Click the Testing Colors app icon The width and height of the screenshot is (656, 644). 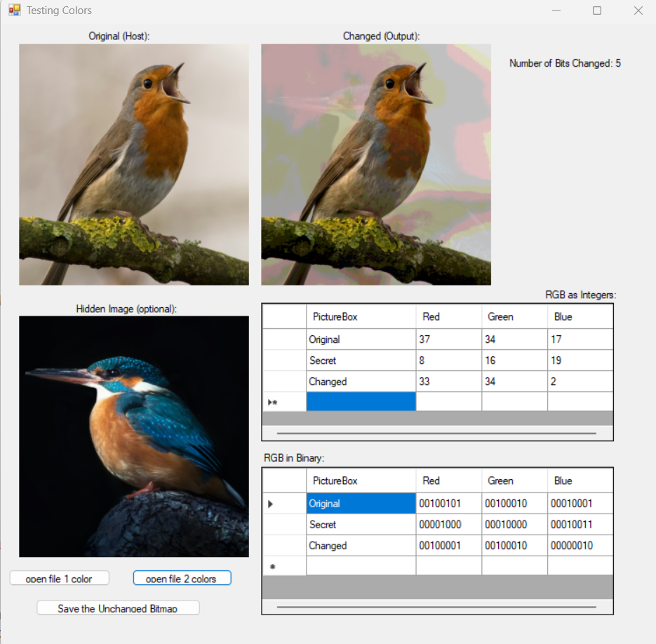14,11
